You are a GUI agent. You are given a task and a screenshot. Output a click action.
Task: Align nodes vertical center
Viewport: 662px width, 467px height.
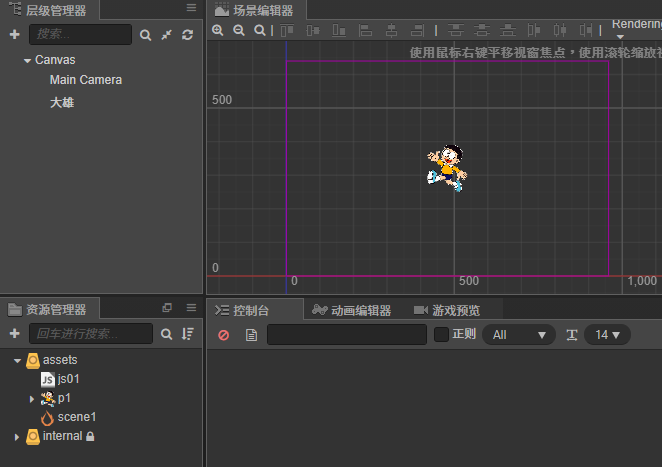(313, 30)
